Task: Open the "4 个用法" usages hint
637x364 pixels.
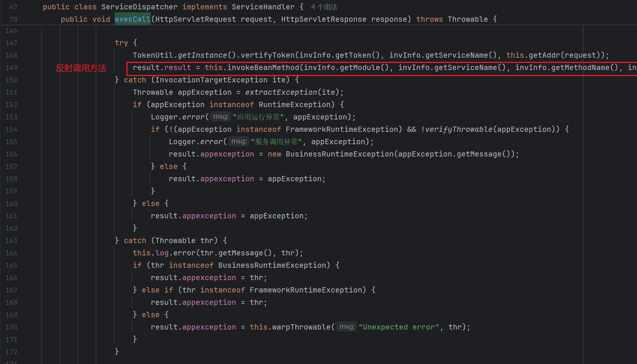Action: click(324, 7)
